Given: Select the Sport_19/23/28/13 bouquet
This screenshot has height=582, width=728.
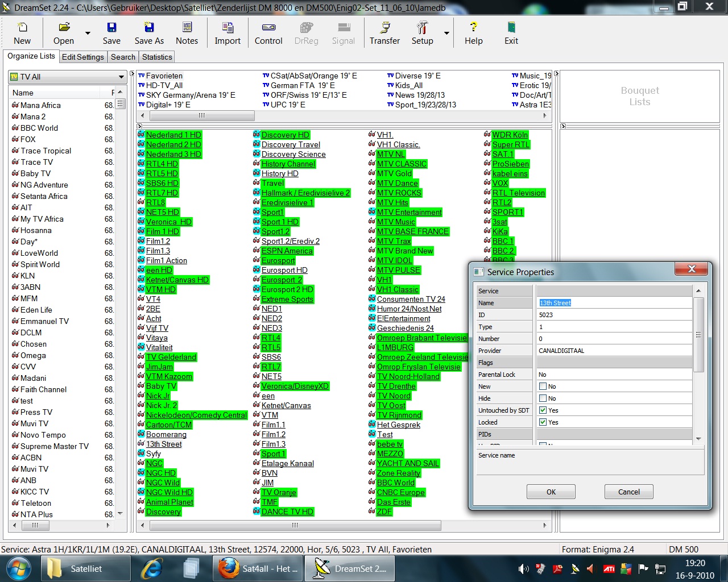Looking at the screenshot, I should [425, 105].
